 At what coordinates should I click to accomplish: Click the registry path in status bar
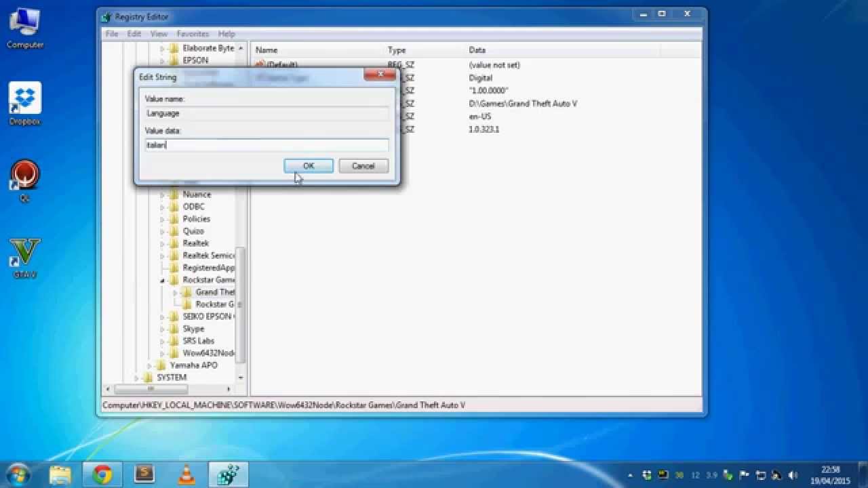point(283,405)
